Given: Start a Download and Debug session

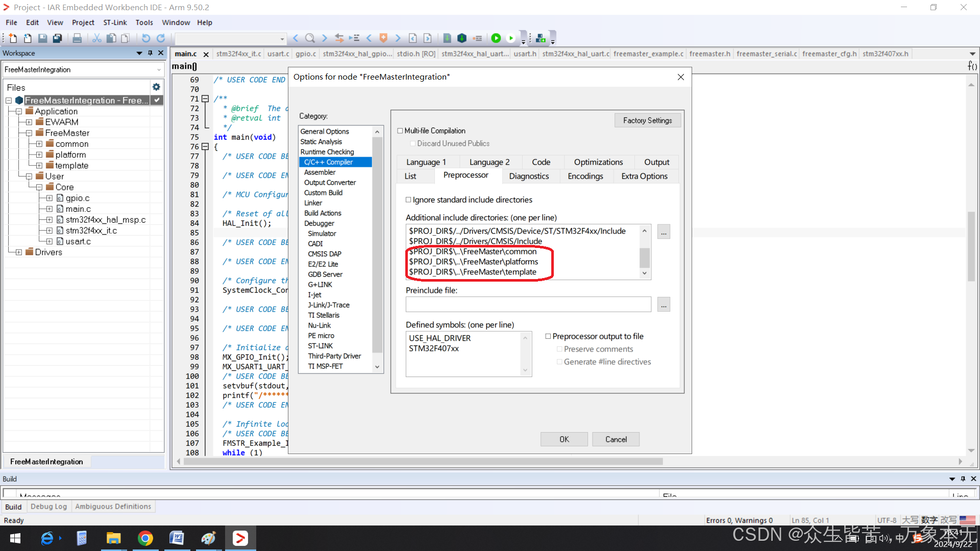Looking at the screenshot, I should click(496, 38).
